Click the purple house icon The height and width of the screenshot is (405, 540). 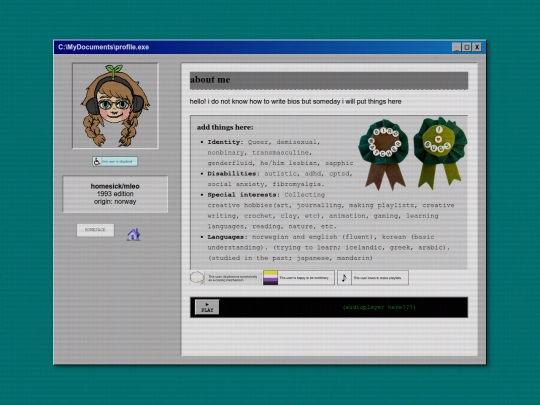coord(134,235)
